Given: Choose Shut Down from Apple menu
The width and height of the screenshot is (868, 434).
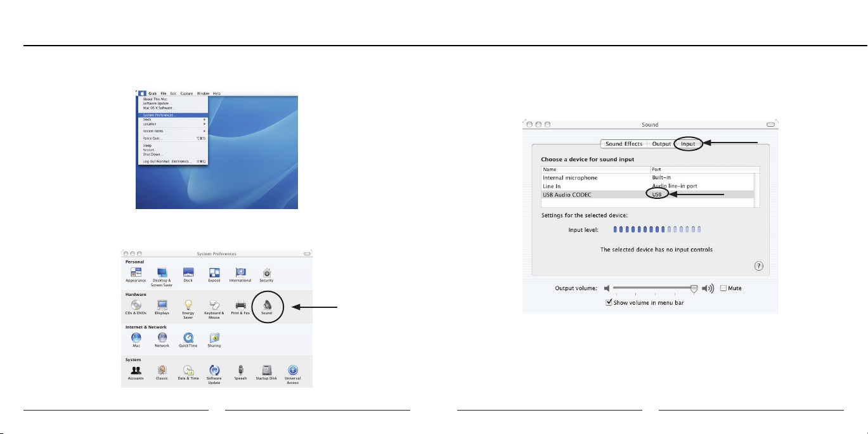Looking at the screenshot, I should pyautogui.click(x=173, y=154).
